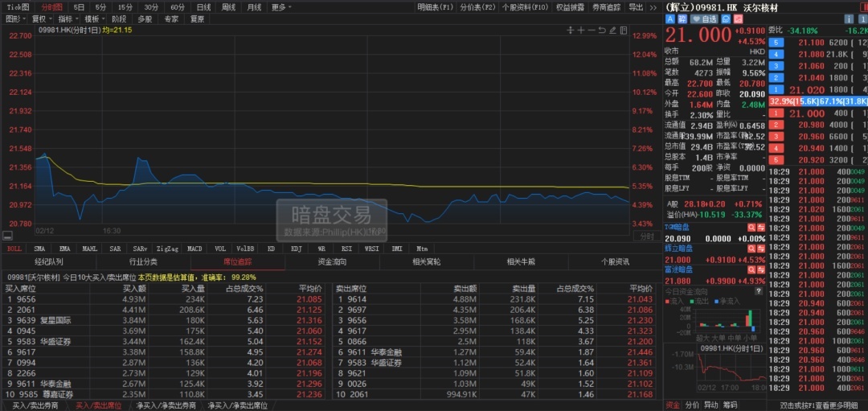Screen dimensions: 868x411
Task: Add stock to 自选 watchlist
Action: point(704,18)
